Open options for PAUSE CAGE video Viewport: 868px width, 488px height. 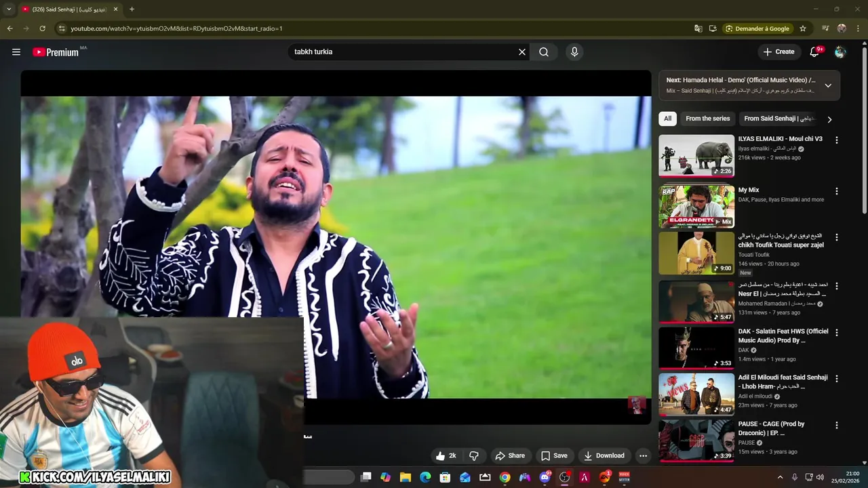pyautogui.click(x=836, y=425)
